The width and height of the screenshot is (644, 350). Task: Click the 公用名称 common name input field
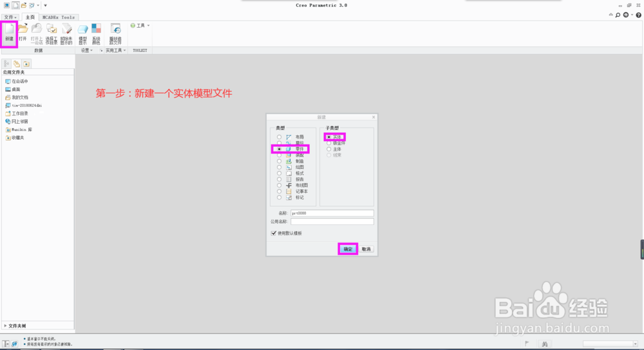[x=332, y=221]
